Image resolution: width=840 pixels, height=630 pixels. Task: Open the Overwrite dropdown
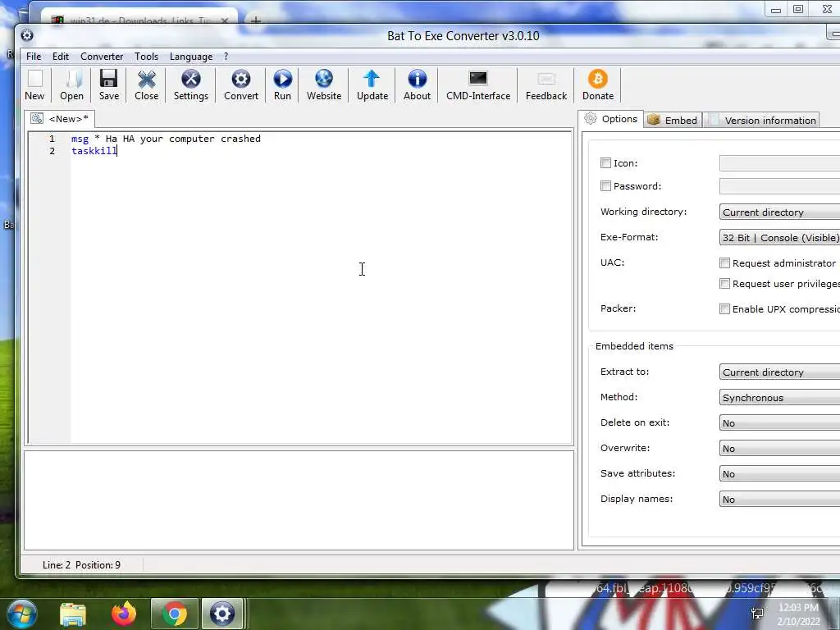pos(779,449)
